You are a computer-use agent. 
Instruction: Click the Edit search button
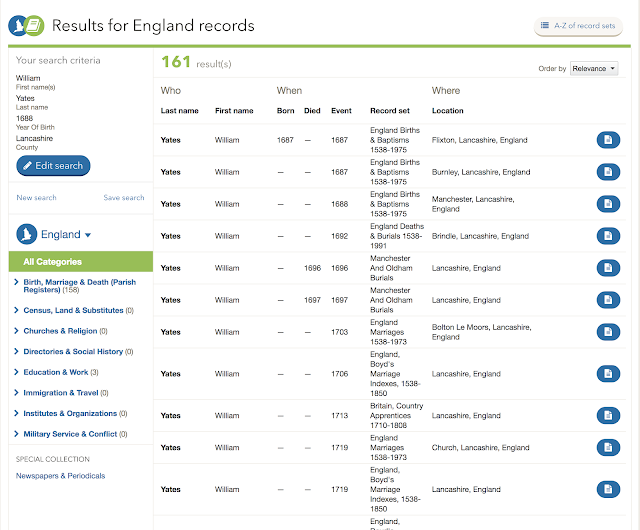click(53, 165)
